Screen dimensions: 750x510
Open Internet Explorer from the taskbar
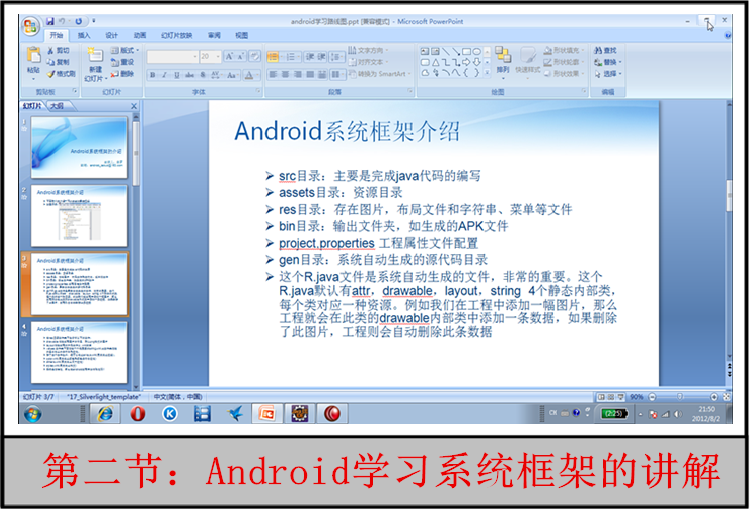105,413
